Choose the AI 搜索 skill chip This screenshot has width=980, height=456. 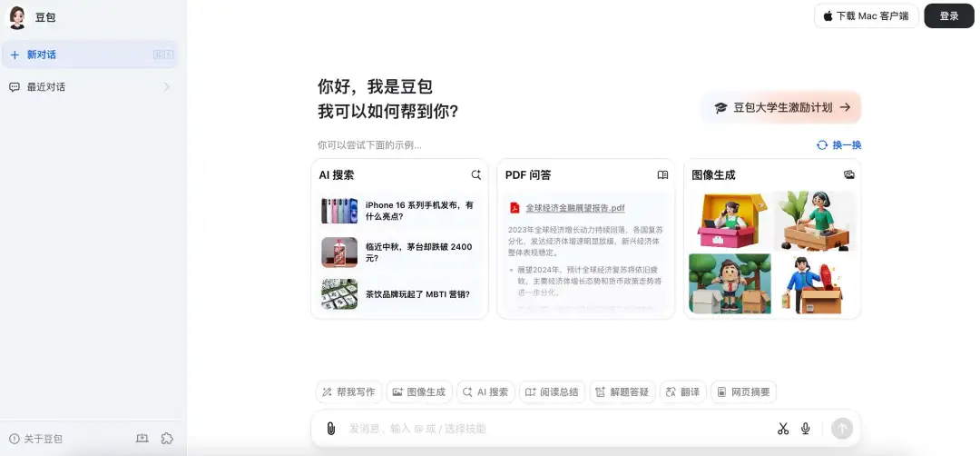point(485,392)
